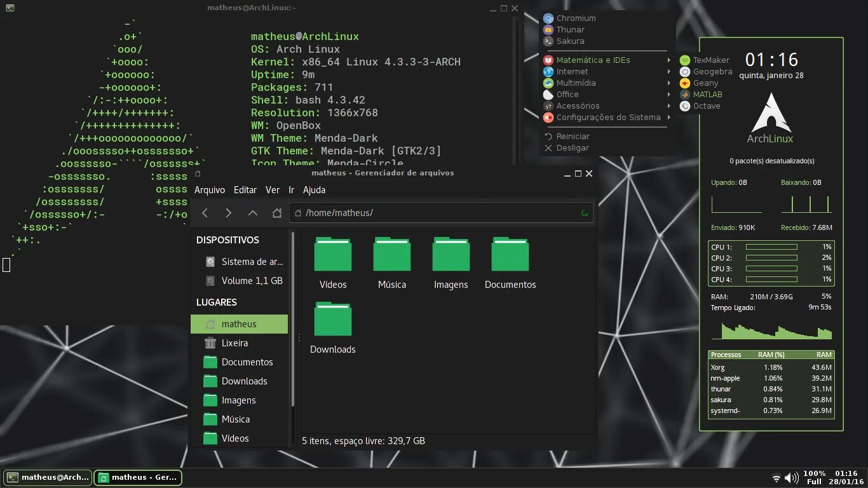Image resolution: width=868 pixels, height=488 pixels.
Task: Click the file manager titlebar menu icon
Action: click(x=198, y=173)
